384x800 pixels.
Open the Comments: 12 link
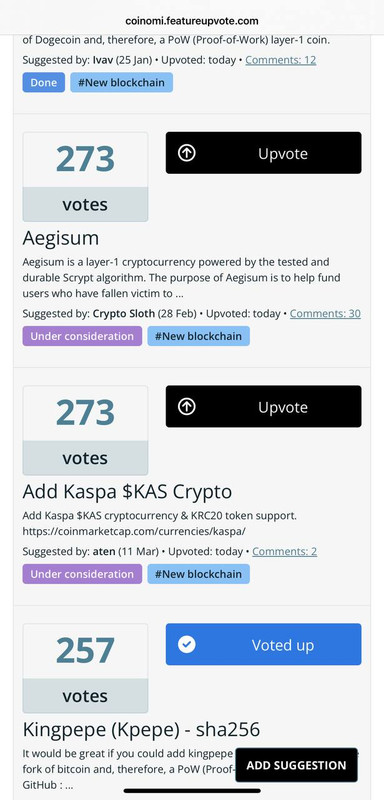[x=280, y=60]
